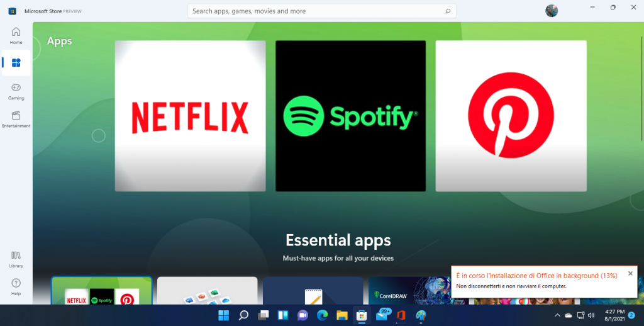Open the Library in the sidebar
Viewport: 644px width, 326px height.
(x=16, y=259)
